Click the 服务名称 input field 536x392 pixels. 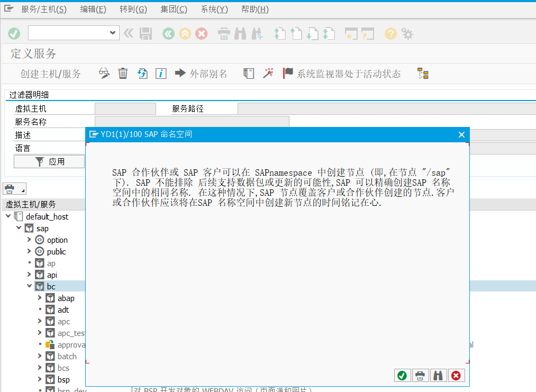pos(192,121)
